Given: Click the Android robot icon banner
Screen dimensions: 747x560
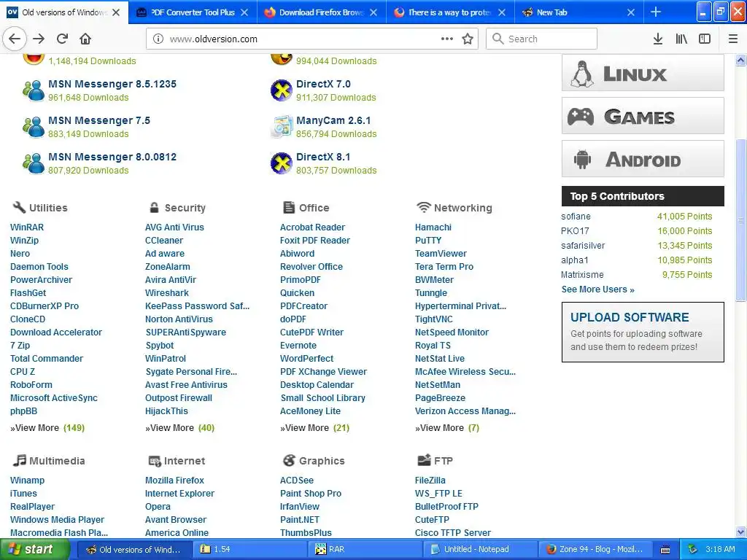Looking at the screenshot, I should (x=643, y=158).
